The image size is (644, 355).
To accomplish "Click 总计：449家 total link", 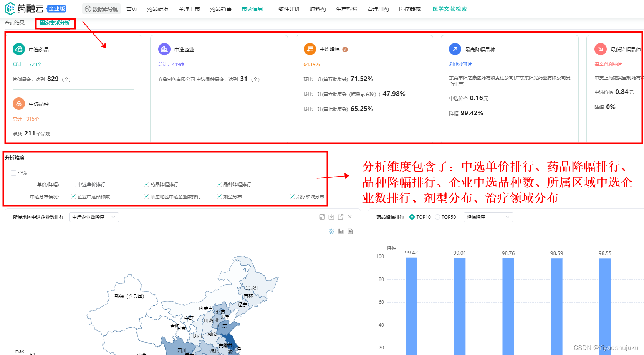I will click(171, 64).
